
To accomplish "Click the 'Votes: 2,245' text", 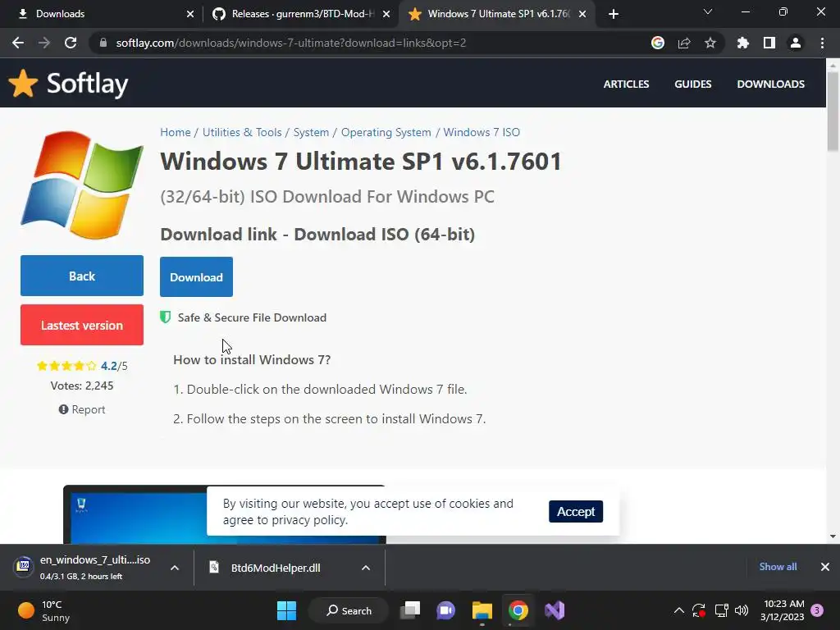I will click(x=82, y=386).
